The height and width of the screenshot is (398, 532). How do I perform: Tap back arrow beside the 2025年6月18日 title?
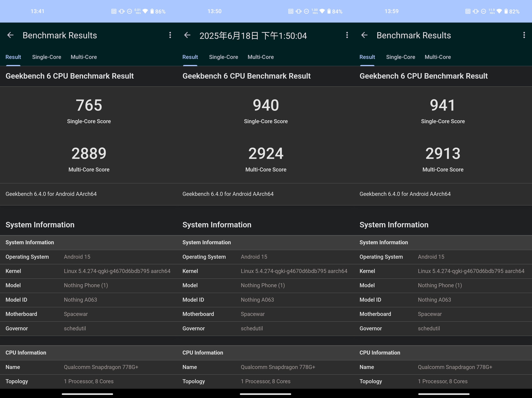[187, 35]
